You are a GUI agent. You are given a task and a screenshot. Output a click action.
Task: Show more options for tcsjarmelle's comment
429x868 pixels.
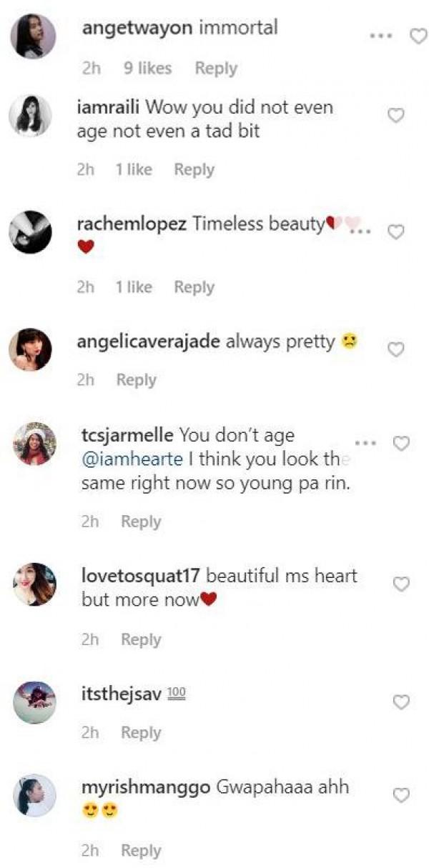(365, 443)
